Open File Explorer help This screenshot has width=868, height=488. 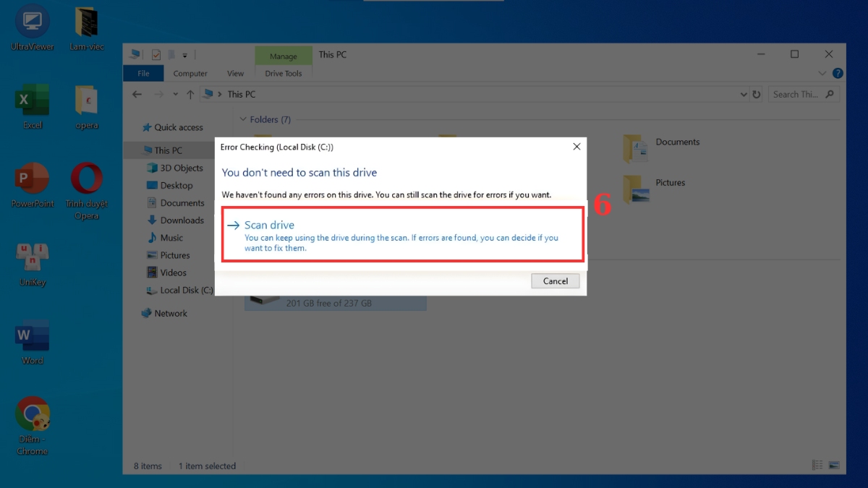click(838, 73)
